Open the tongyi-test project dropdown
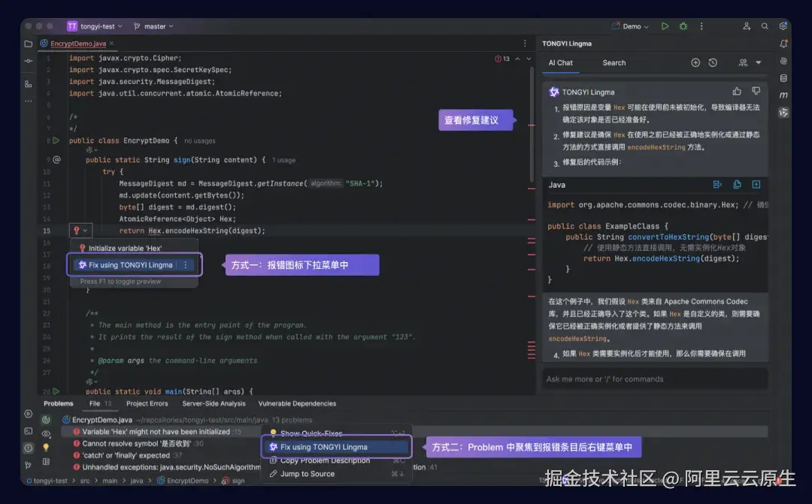Viewport: 812px width, 504px height. point(95,26)
